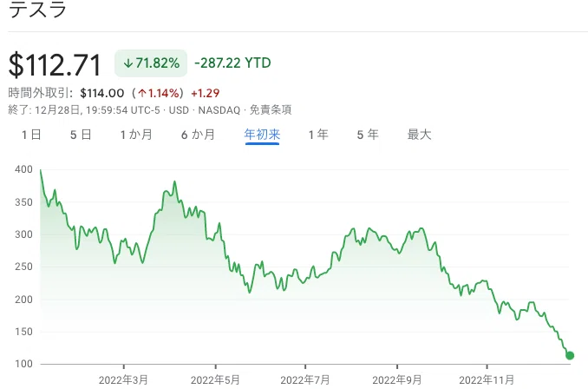Click the ↑1.14% after-hours percentage
Viewport: 588px width, 389px height.
(159, 93)
